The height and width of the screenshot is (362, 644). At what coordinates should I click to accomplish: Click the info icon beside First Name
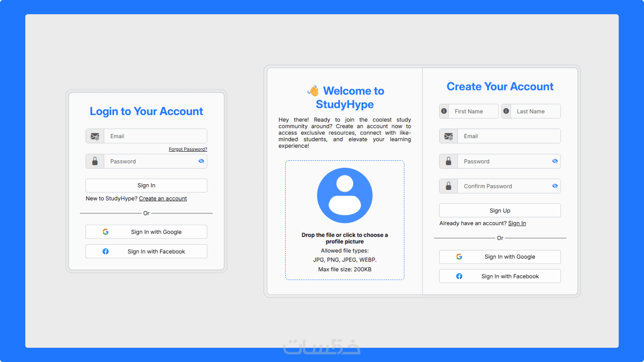(x=444, y=111)
